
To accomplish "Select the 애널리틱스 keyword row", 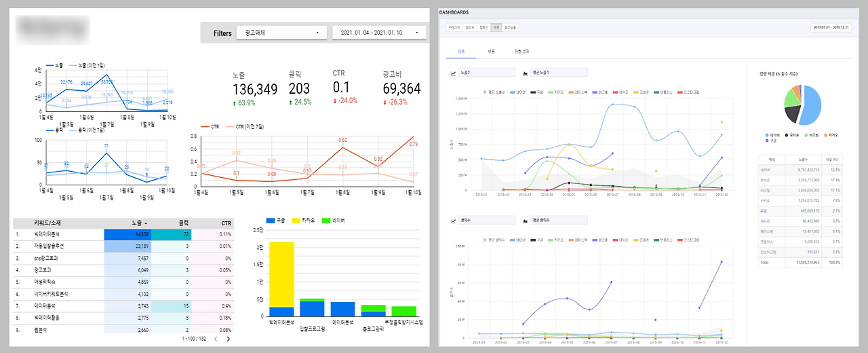I will pyautogui.click(x=123, y=281).
